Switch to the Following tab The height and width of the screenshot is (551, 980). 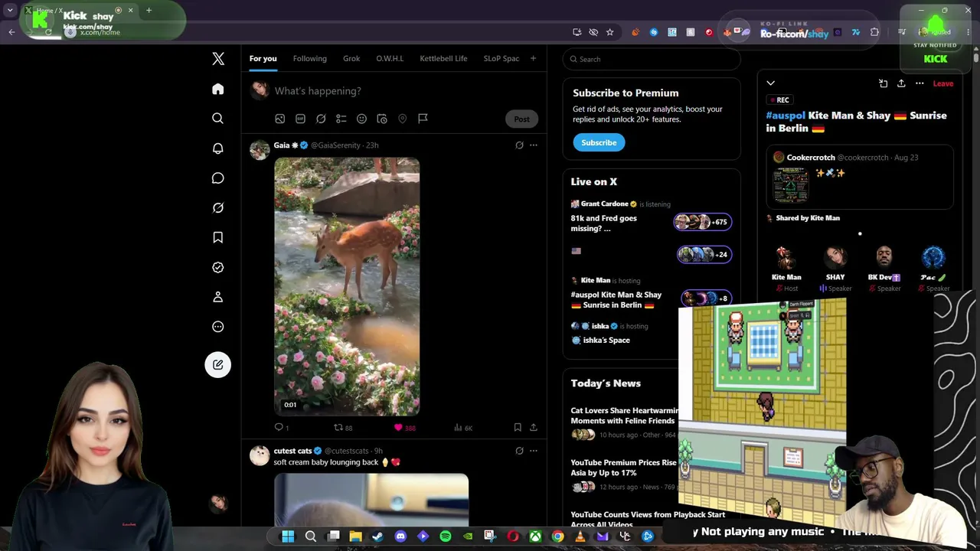point(309,59)
